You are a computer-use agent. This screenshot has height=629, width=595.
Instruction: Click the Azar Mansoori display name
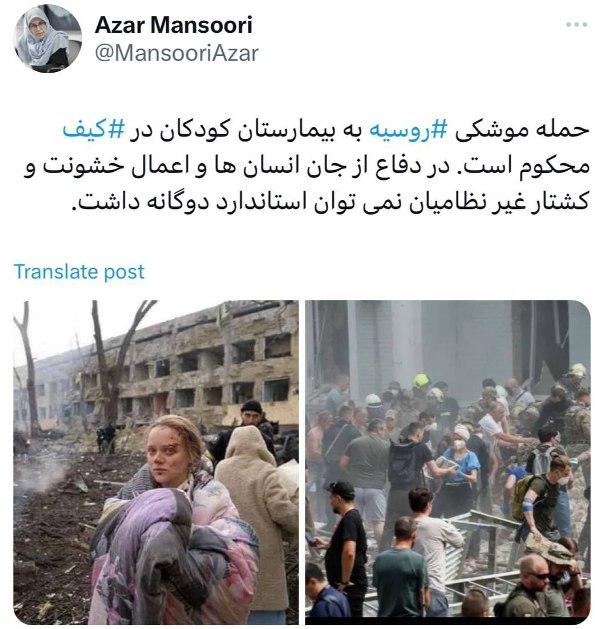[174, 25]
